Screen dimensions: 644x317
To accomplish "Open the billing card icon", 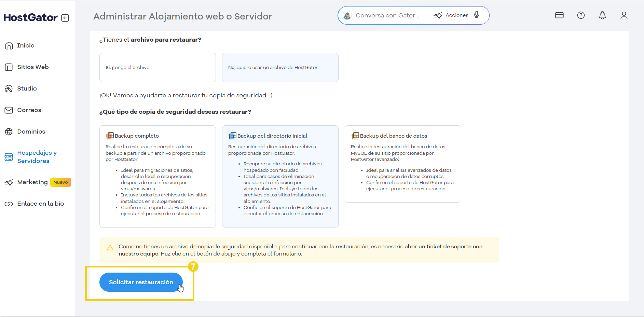I will click(x=559, y=15).
